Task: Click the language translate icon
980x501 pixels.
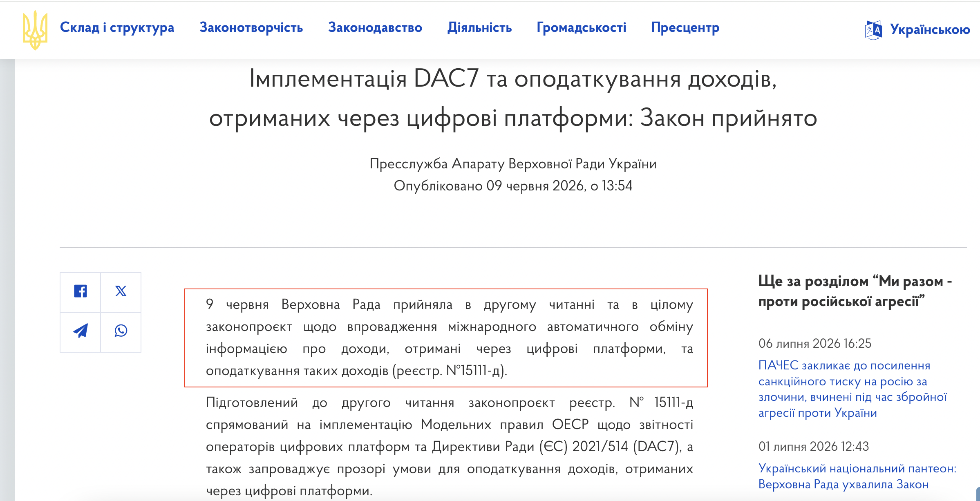Action: pos(873,30)
